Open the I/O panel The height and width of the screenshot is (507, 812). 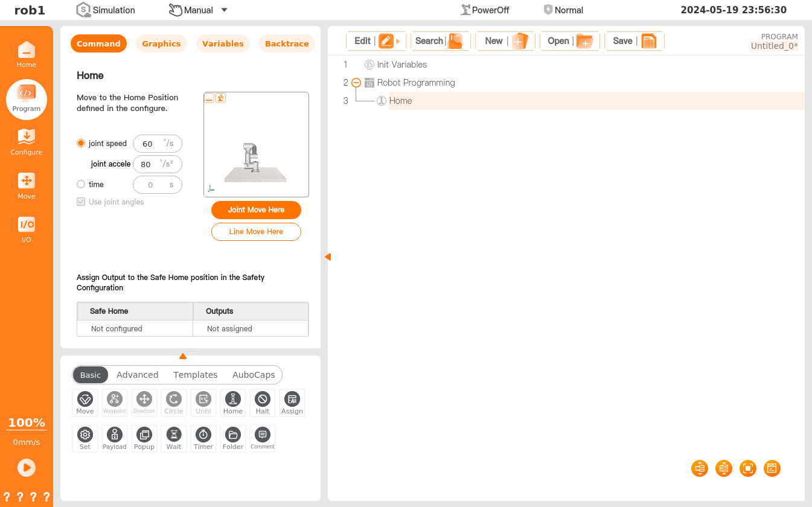coord(26,229)
